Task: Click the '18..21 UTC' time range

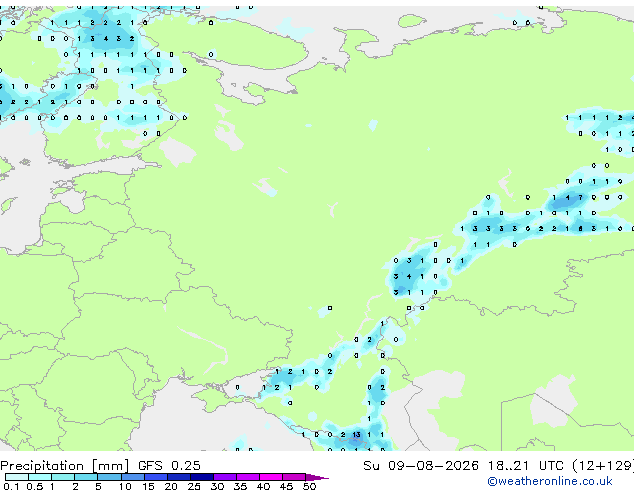Action: (x=526, y=465)
